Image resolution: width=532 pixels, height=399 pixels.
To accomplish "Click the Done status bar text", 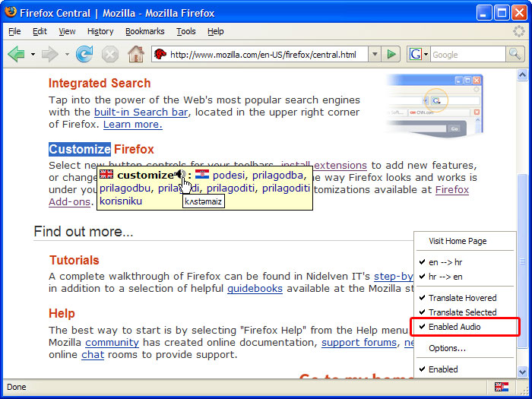I will coord(16,387).
